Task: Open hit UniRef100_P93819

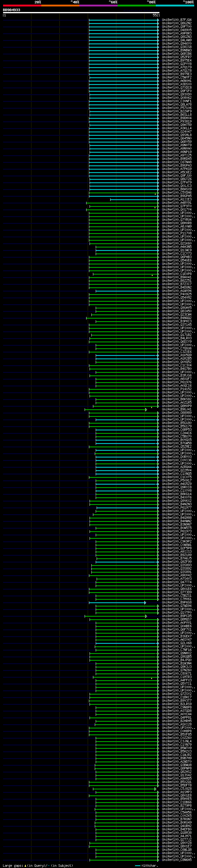Action: pyautogui.click(x=177, y=121)
